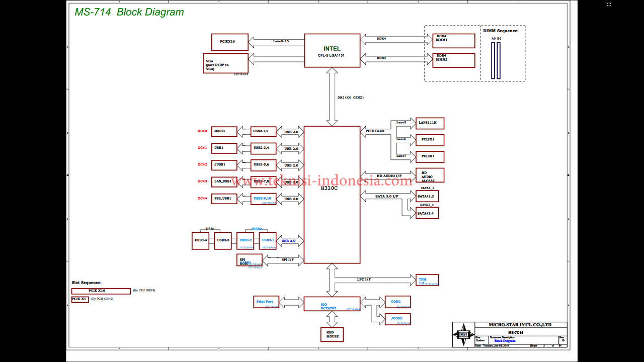
Task: Click the Print Port block
Action: click(x=266, y=302)
